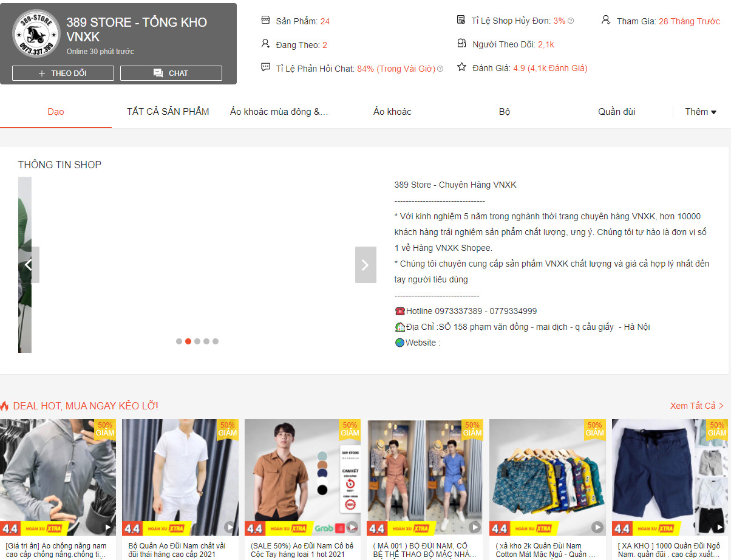Play video on 1000 Quần Đũi Ngố product
The height and width of the screenshot is (560, 731).
(x=719, y=527)
